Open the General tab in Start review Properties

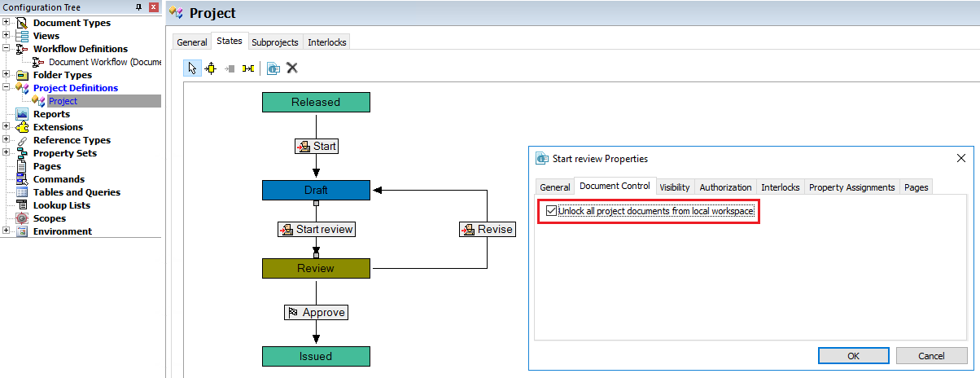click(555, 187)
